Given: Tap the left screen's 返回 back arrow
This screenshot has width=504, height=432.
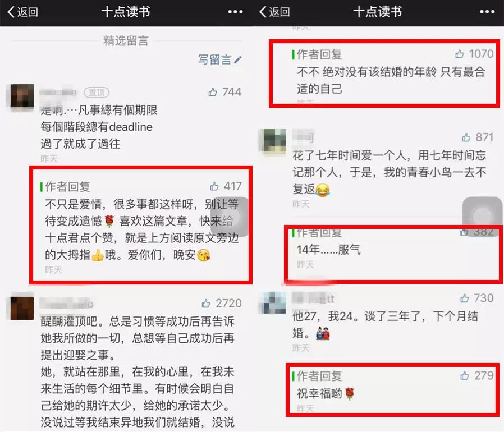Looking at the screenshot, I should pyautogui.click(x=22, y=12).
